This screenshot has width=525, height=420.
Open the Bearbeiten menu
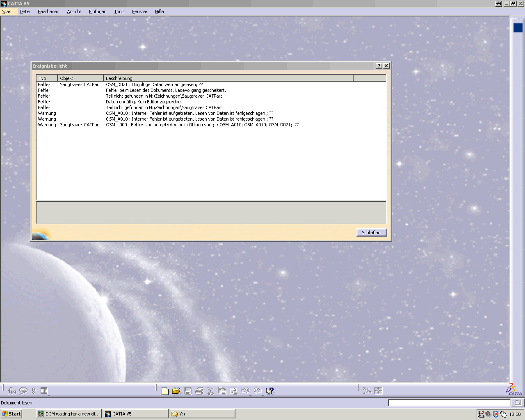coord(48,11)
